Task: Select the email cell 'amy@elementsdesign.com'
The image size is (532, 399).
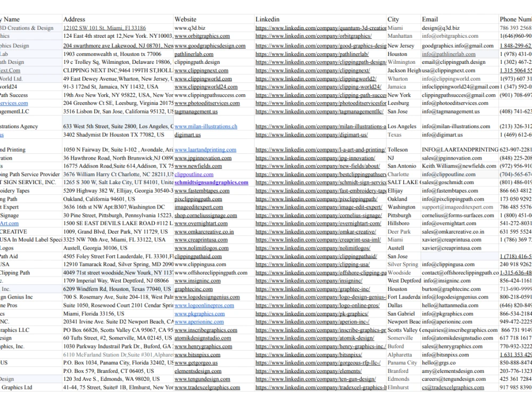Action: (460, 371)
